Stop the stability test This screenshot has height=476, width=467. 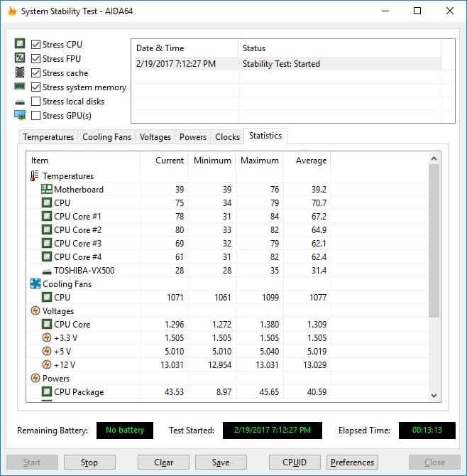[89, 463]
